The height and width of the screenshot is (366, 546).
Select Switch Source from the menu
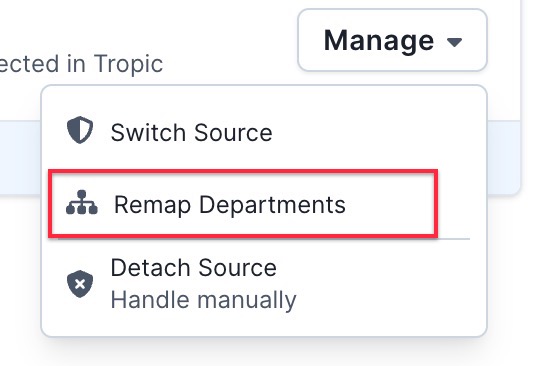[264, 132]
